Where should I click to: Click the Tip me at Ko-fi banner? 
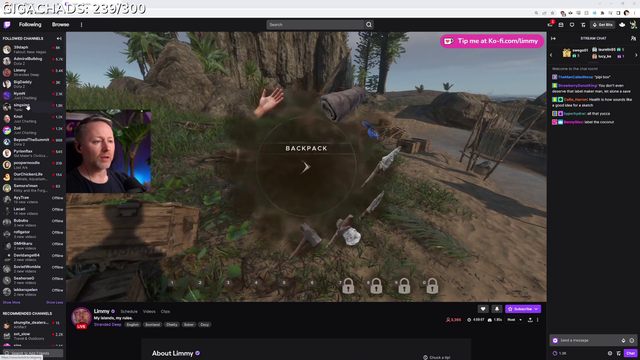[492, 41]
